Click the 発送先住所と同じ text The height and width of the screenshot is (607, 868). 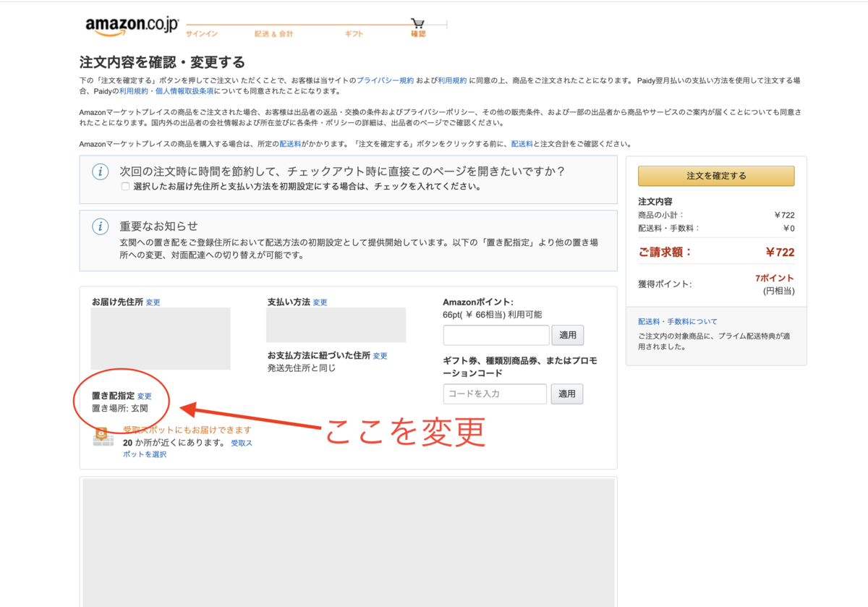302,368
